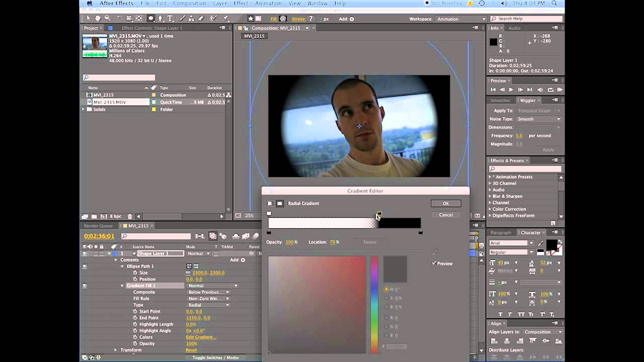This screenshot has height=362, width=644.
Task: Select the Clone Stamp tool
Action: [x=192, y=19]
